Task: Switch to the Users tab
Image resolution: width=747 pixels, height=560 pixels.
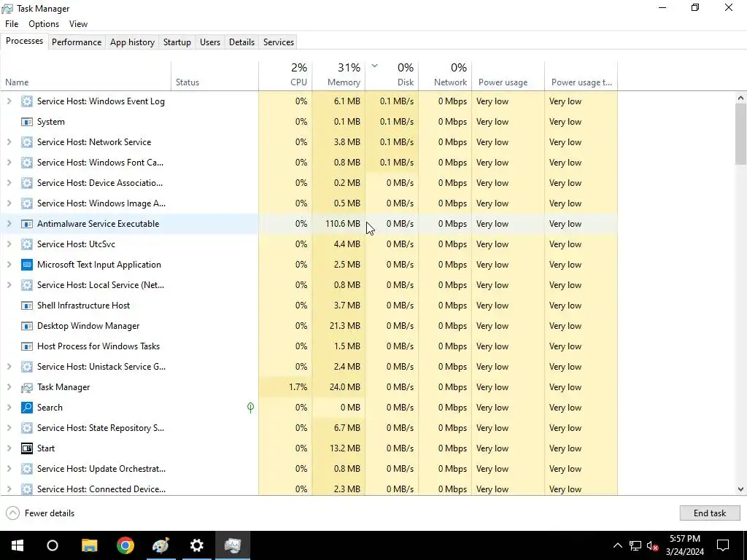Action: point(210,42)
